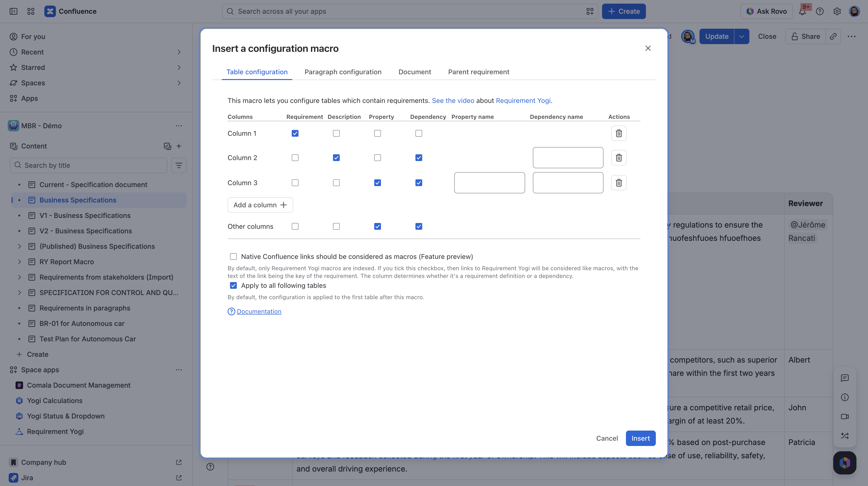
Task: Open the Documentation link
Action: pos(259,311)
